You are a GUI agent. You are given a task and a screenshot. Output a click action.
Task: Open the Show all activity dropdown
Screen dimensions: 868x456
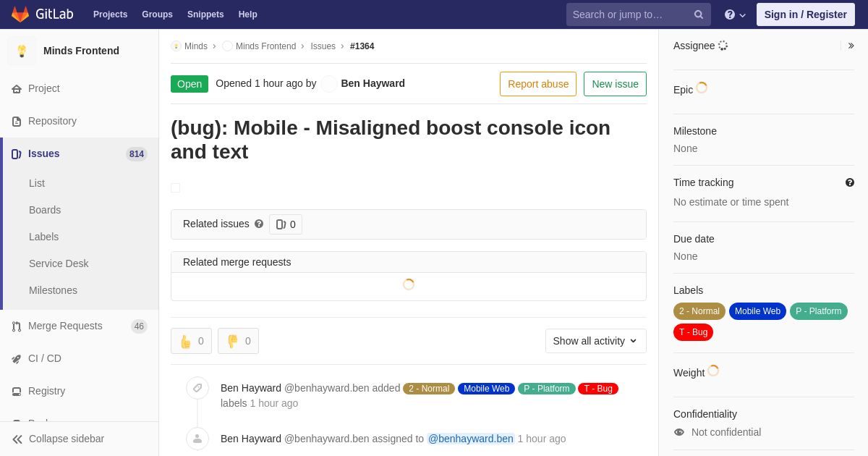[x=596, y=341]
